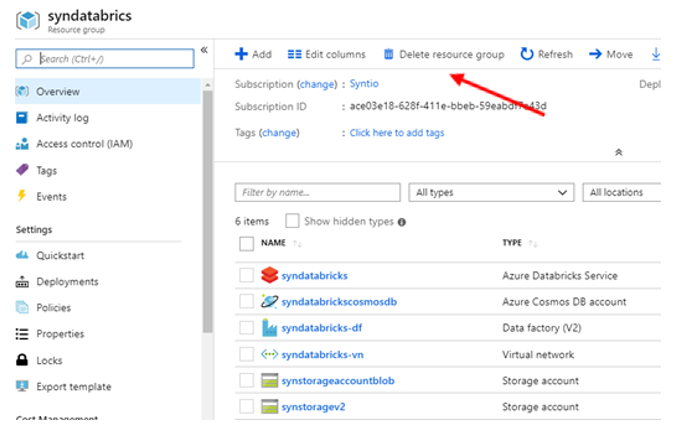The width and height of the screenshot is (682, 434).
Task: Open the synstorageaccountblob resource link
Action: [x=338, y=381]
